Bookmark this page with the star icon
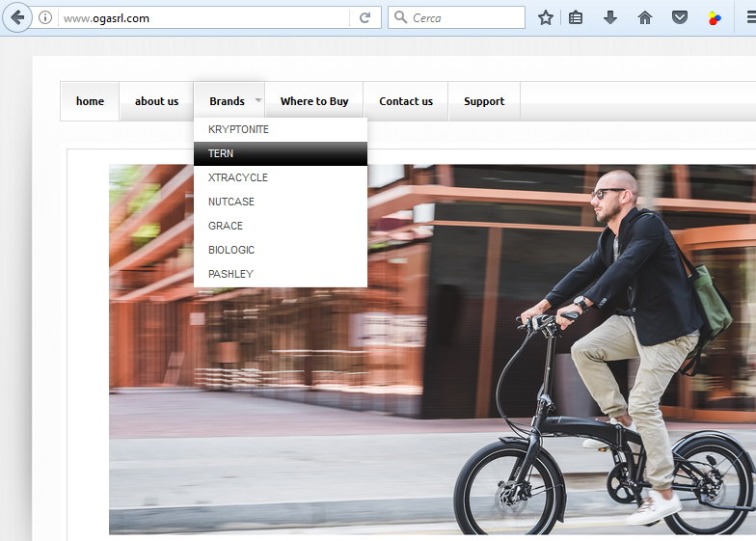This screenshot has width=756, height=541. [x=546, y=17]
